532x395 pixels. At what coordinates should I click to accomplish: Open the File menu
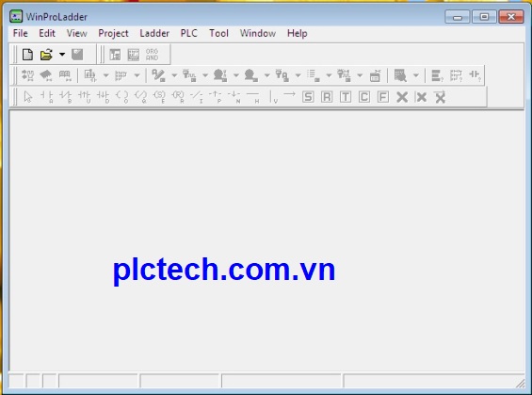click(21, 33)
